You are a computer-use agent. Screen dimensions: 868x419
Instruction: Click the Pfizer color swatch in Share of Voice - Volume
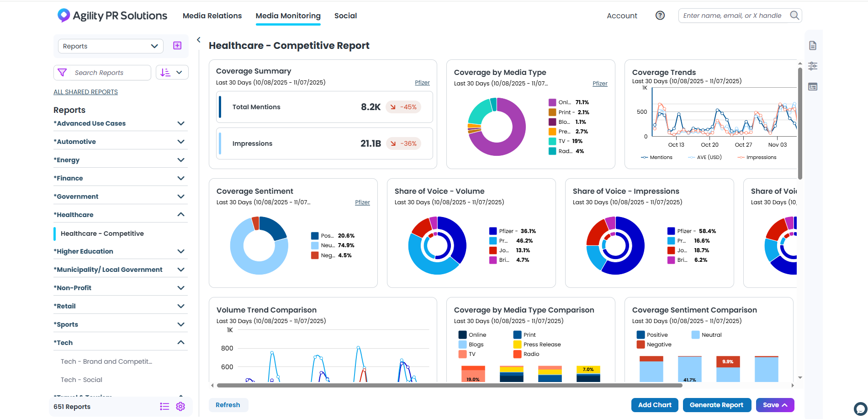pos(493,231)
